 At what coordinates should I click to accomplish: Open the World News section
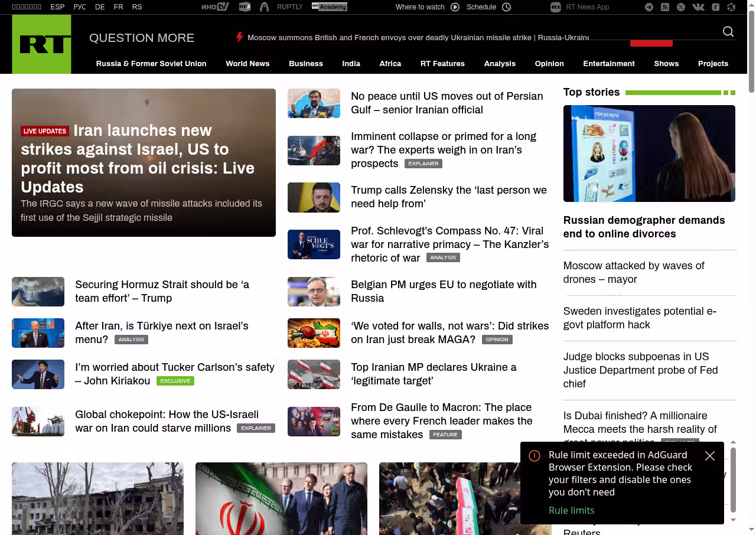[247, 64]
